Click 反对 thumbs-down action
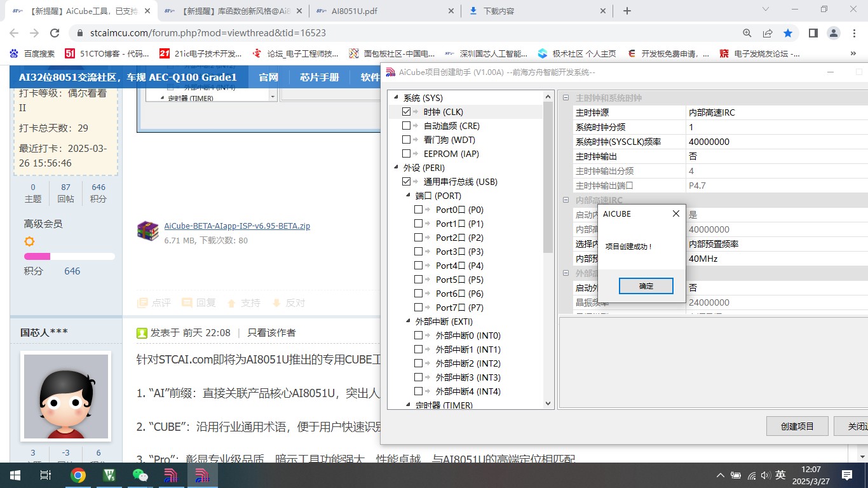868x488 pixels. coord(288,303)
